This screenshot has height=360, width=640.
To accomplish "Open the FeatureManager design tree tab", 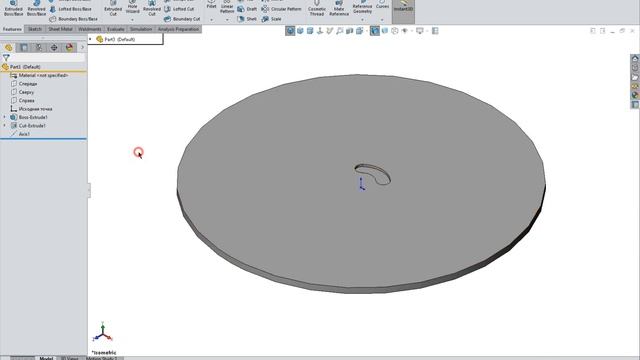I will click(x=9, y=47).
